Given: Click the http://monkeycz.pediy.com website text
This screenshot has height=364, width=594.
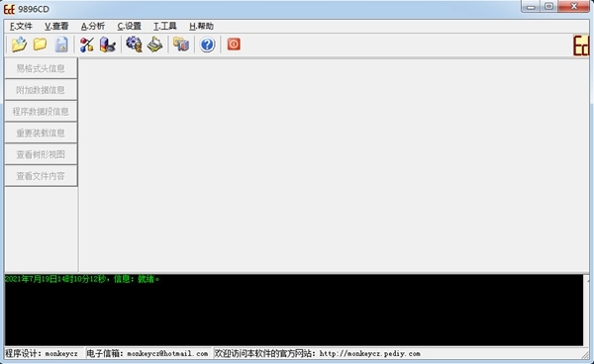Looking at the screenshot, I should (369, 353).
